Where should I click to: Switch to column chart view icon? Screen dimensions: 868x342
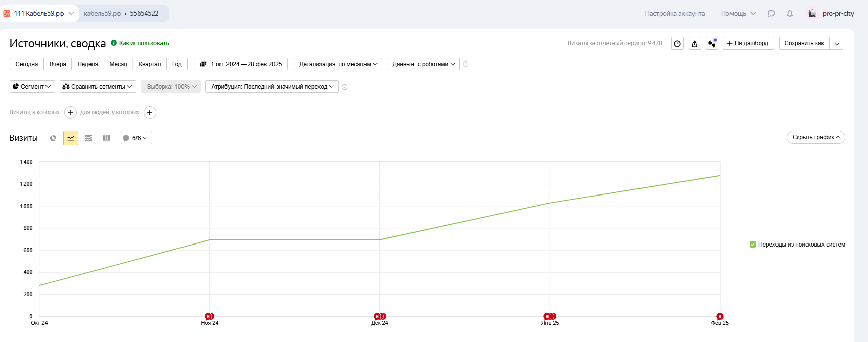(106, 138)
